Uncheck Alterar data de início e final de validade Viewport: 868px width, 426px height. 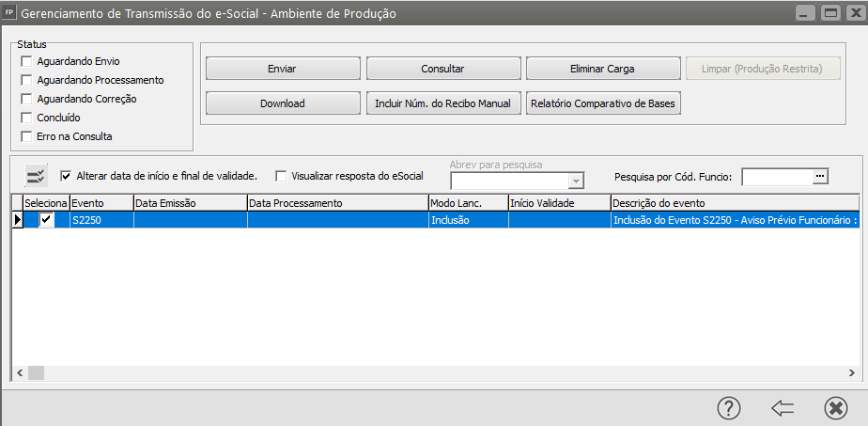pyautogui.click(x=66, y=176)
